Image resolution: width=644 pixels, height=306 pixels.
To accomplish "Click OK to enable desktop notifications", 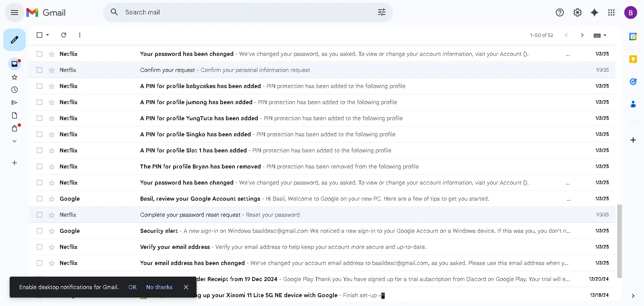I will tap(133, 287).
